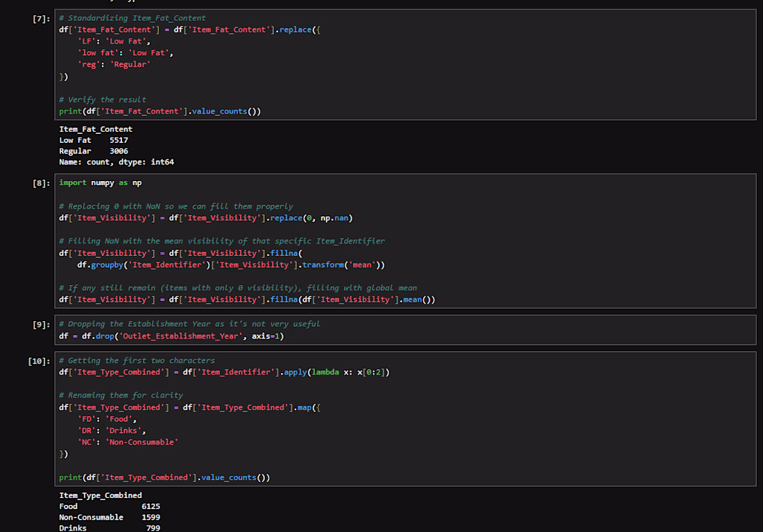
Task: Click the 'NC': 'Non-Consumable' mapping line
Action: (x=128, y=443)
